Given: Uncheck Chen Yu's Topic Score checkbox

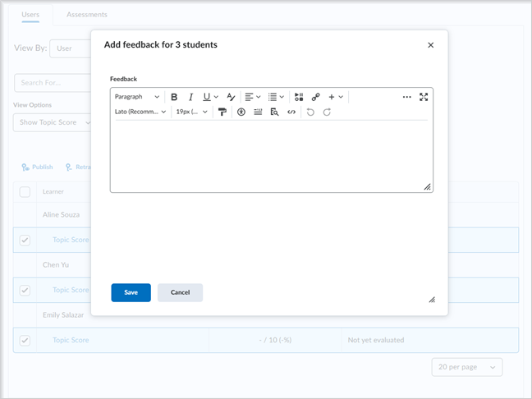Looking at the screenshot, I should [25, 290].
